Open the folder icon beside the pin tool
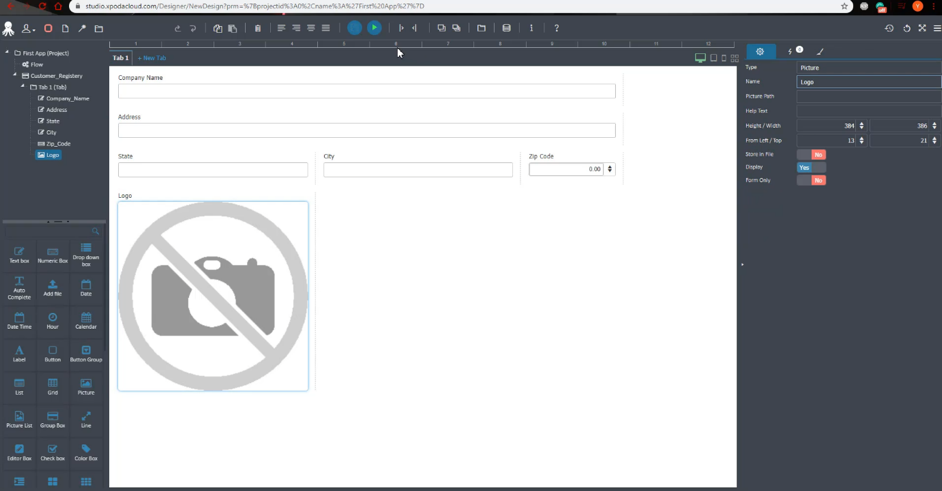 point(99,28)
